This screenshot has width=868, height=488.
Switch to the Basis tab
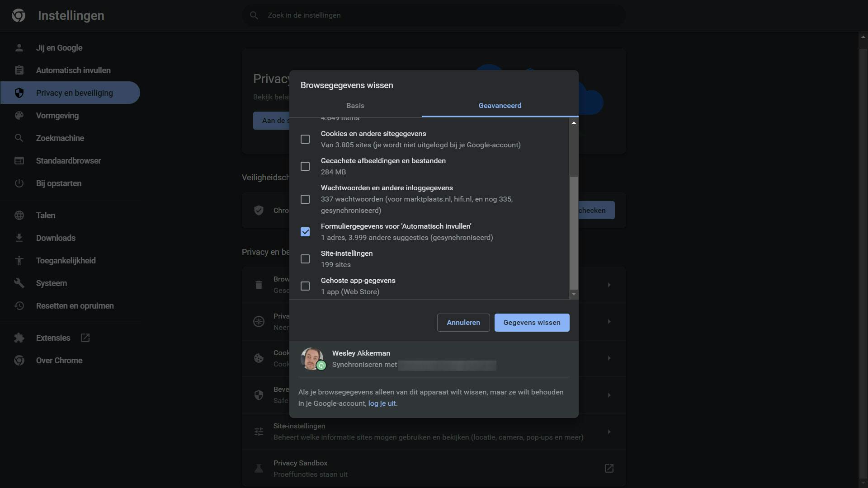click(x=355, y=106)
